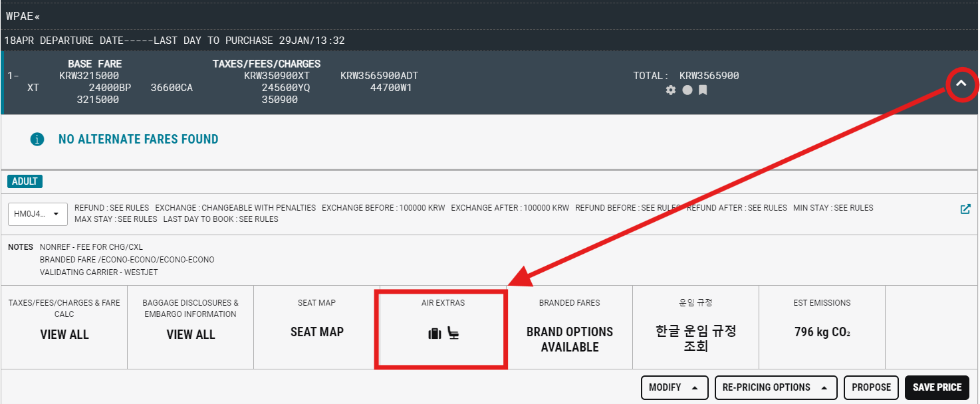The height and width of the screenshot is (404, 980).
Task: Open the 한글 운임 규정 조회 tile
Action: tap(695, 339)
